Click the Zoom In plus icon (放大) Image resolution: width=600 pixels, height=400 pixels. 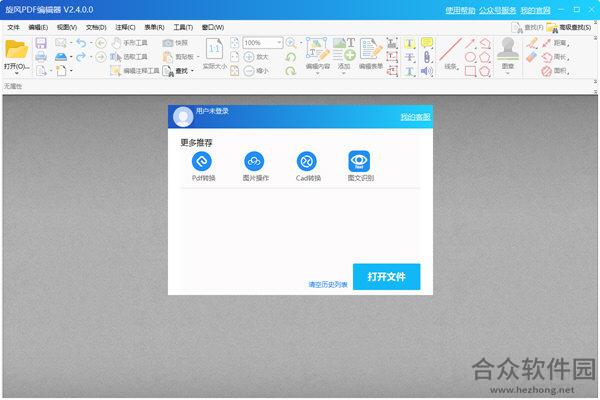[249, 57]
